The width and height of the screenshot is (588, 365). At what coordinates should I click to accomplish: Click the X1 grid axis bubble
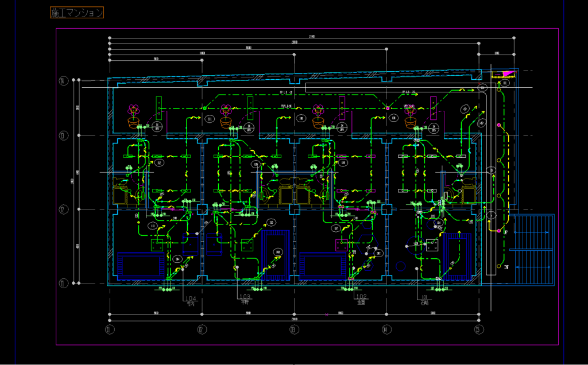110,330
